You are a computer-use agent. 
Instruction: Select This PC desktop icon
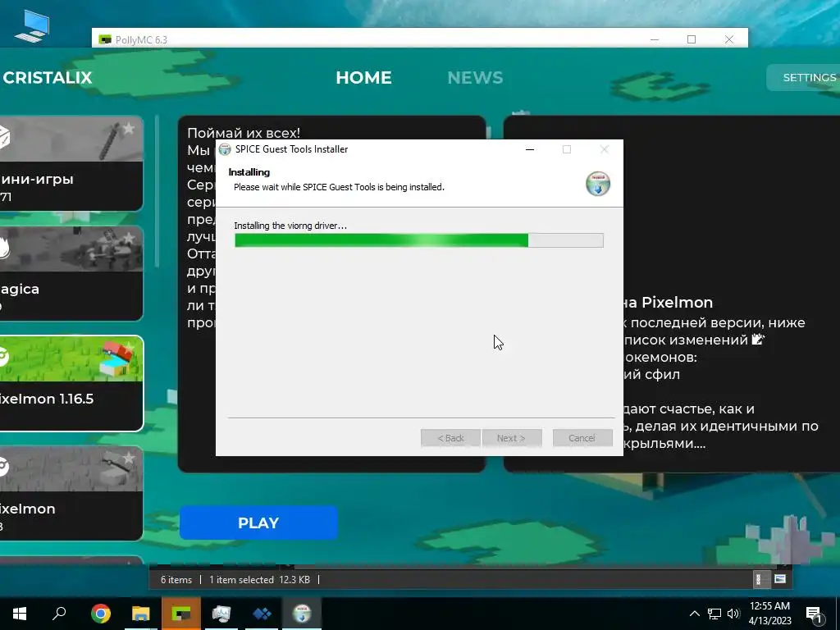[x=32, y=25]
